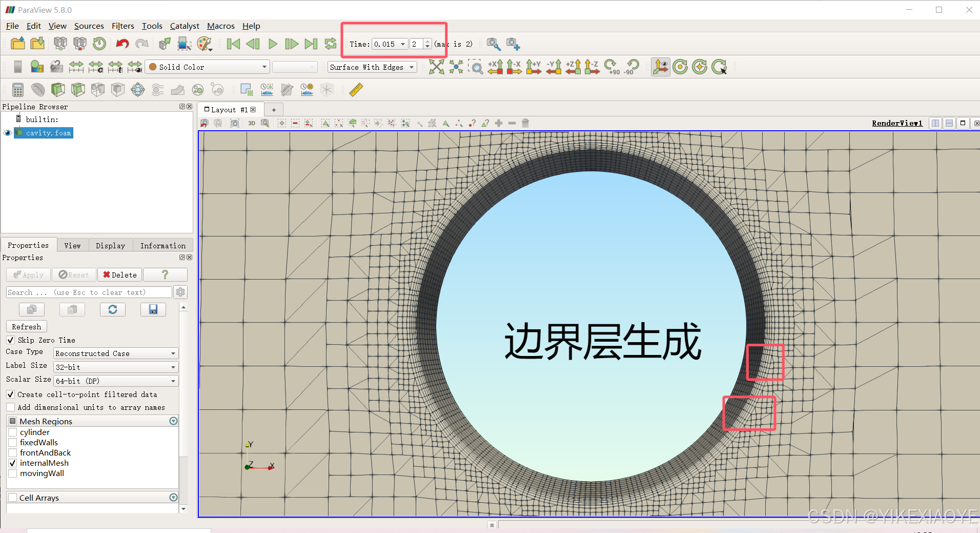Uncheck Skip Zero Time
This screenshot has width=980, height=533.
point(10,340)
